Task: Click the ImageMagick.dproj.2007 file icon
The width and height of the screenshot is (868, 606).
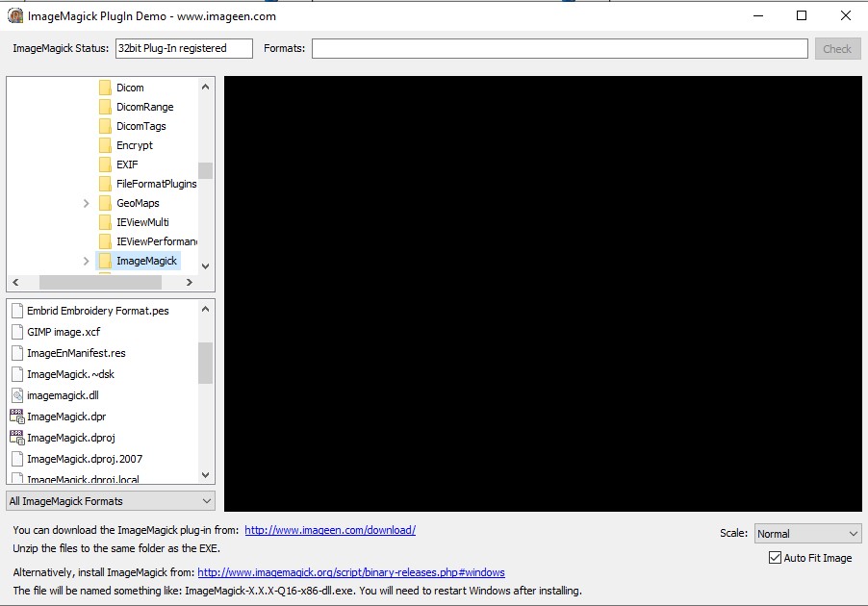Action: (17, 459)
